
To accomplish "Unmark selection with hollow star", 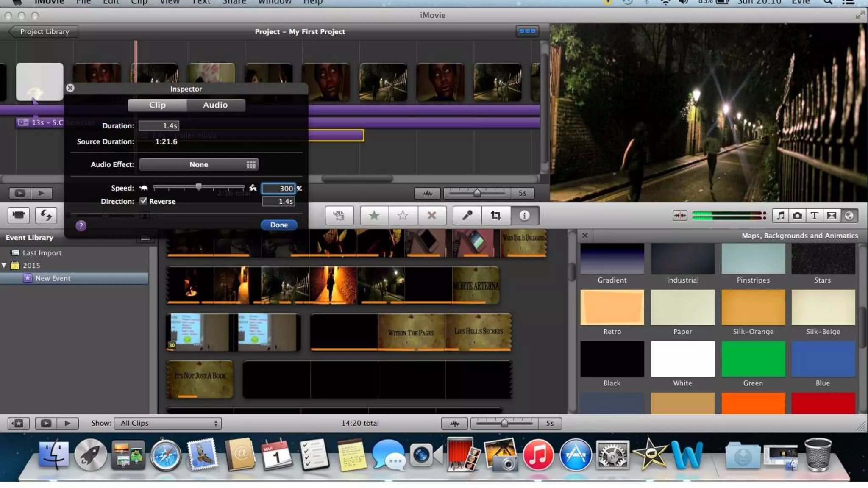I will pos(403,216).
